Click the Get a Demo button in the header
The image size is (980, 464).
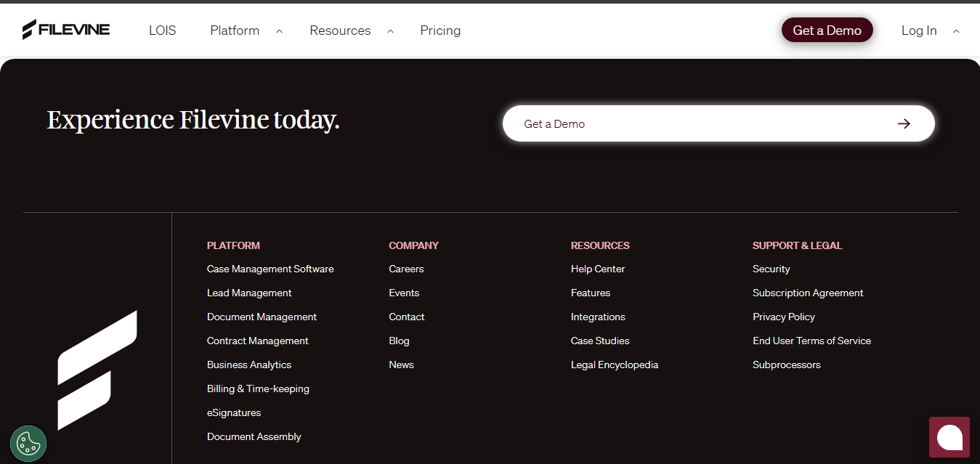(x=827, y=30)
